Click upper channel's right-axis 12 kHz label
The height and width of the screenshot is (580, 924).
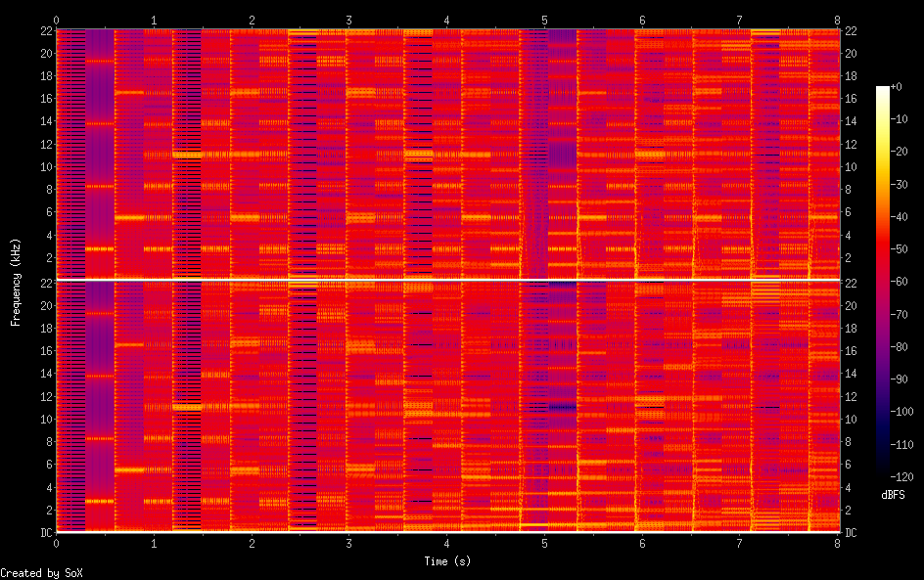tap(851, 144)
